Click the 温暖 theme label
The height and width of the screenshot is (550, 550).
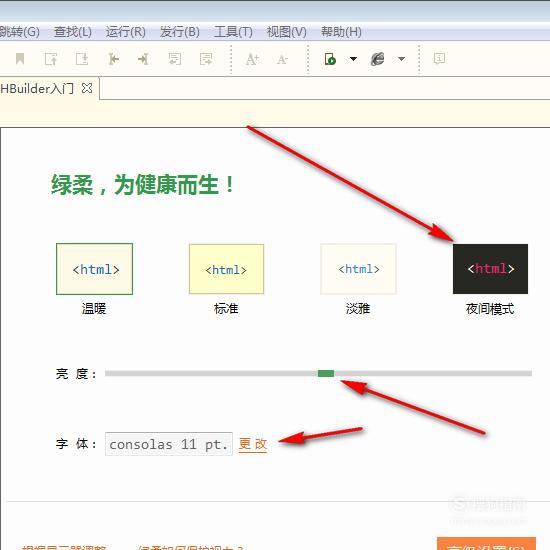tap(94, 309)
